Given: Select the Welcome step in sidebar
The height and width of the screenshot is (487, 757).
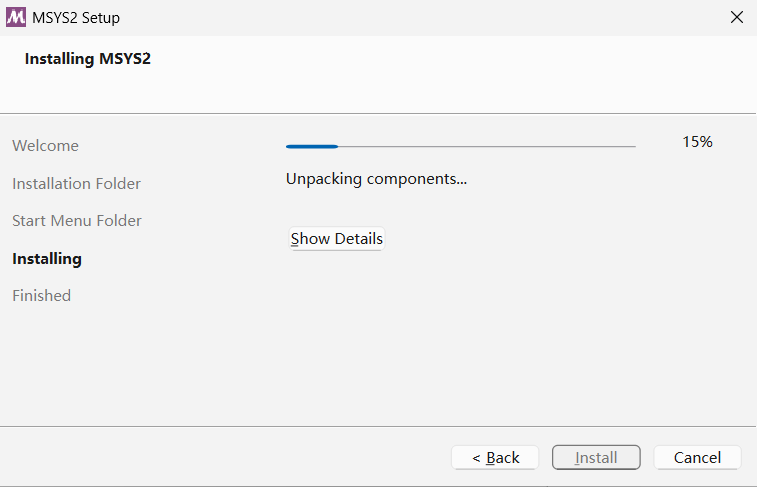Looking at the screenshot, I should (45, 146).
